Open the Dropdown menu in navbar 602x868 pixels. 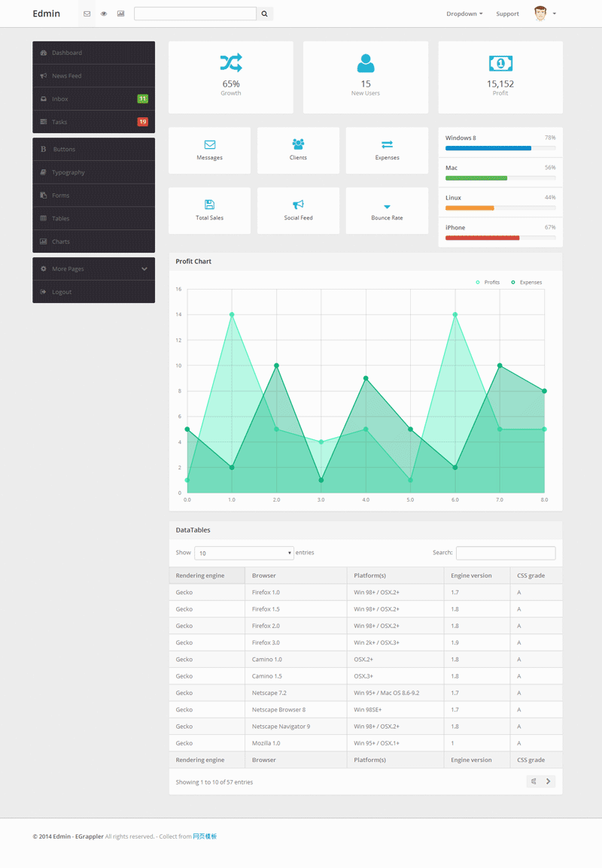click(464, 14)
